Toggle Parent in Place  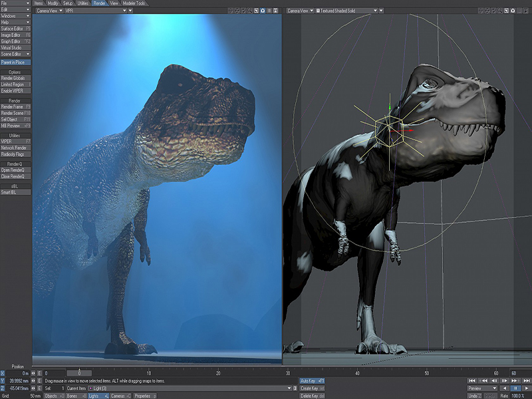tap(15, 63)
